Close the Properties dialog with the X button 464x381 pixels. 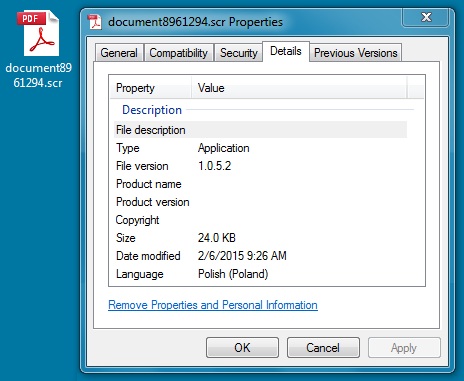click(x=426, y=17)
